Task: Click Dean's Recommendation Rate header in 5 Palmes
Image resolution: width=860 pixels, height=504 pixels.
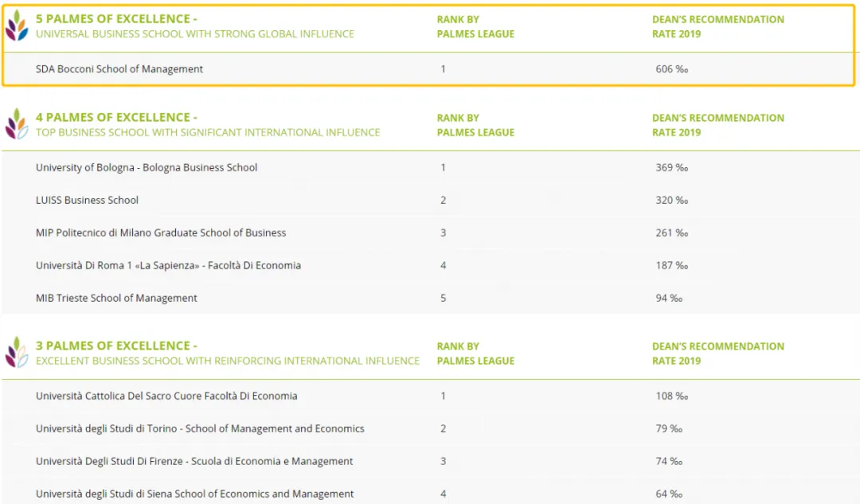Action: point(718,26)
